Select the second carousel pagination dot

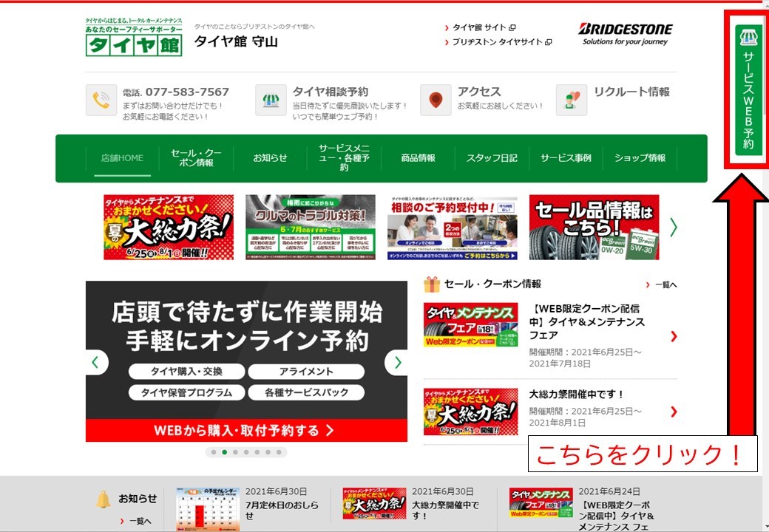pos(225,452)
